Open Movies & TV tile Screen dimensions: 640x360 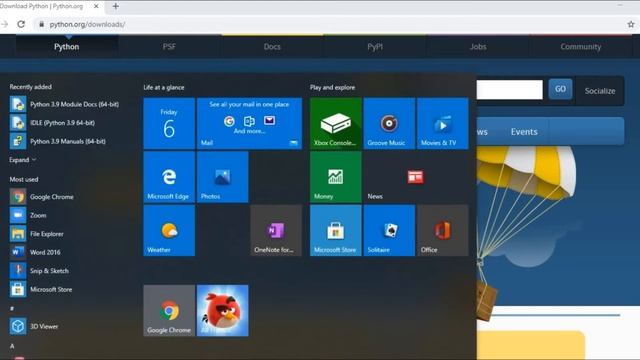click(x=442, y=123)
